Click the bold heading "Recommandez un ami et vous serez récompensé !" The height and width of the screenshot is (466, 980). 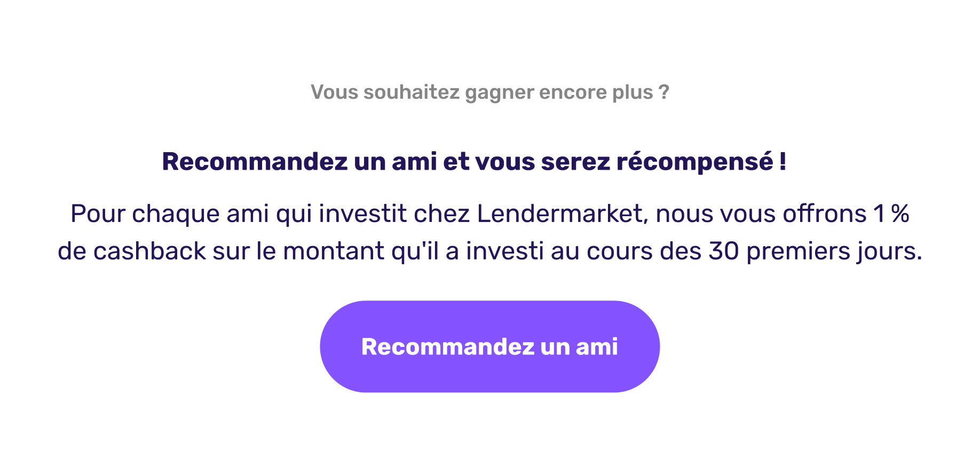474,162
